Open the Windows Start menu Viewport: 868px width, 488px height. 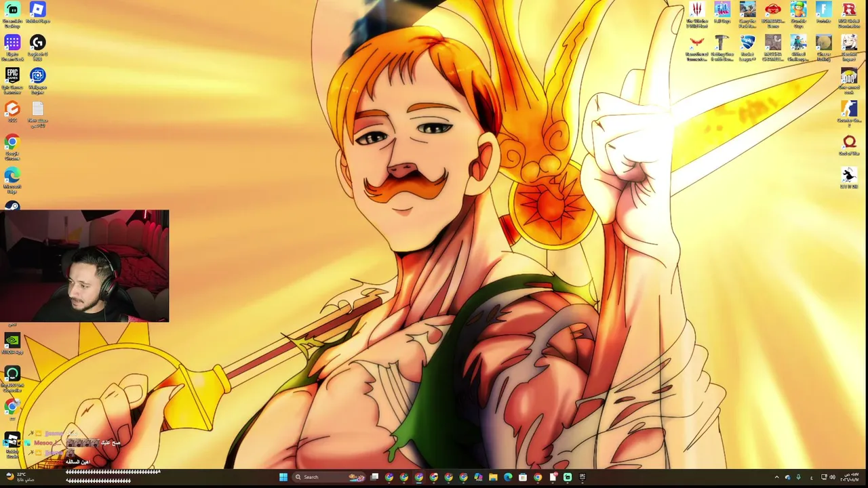[x=283, y=477]
